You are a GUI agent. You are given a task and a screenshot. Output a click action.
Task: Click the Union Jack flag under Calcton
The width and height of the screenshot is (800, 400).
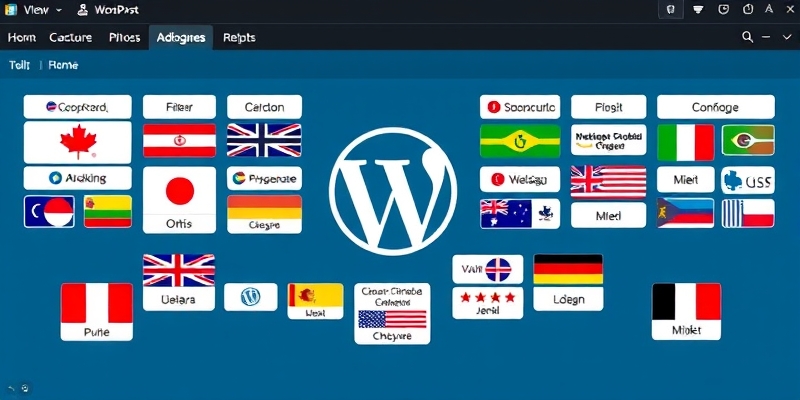point(264,140)
